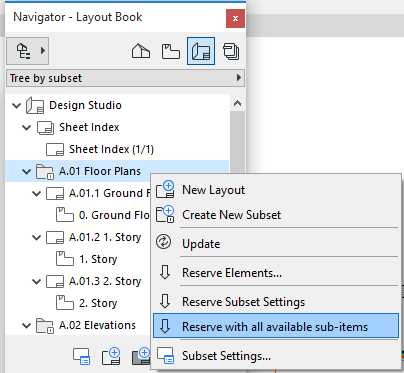Screen dimensions: 404x373
Task: Switch to the View Map icon
Action: click(x=171, y=51)
